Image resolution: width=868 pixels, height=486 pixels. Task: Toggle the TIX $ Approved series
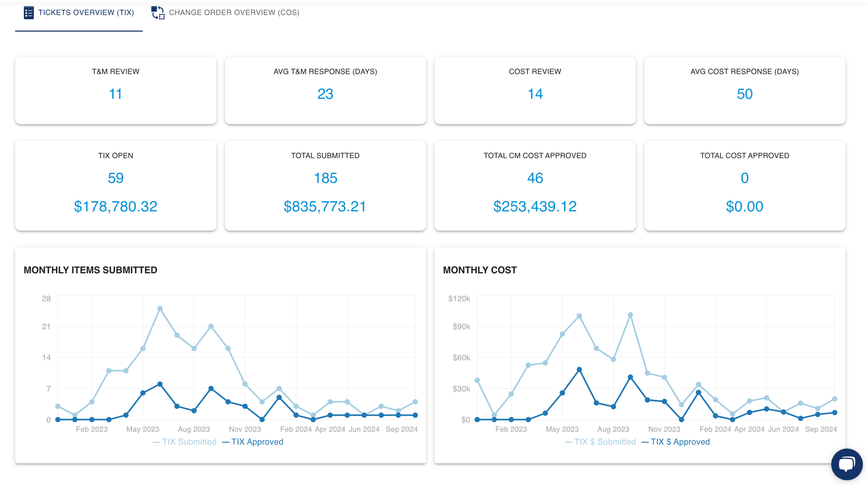(681, 442)
